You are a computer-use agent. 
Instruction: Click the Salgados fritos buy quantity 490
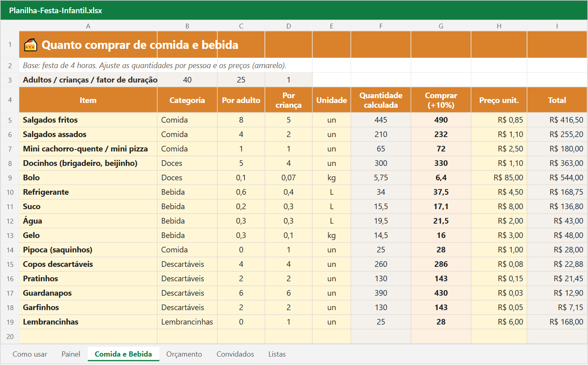[441, 120]
